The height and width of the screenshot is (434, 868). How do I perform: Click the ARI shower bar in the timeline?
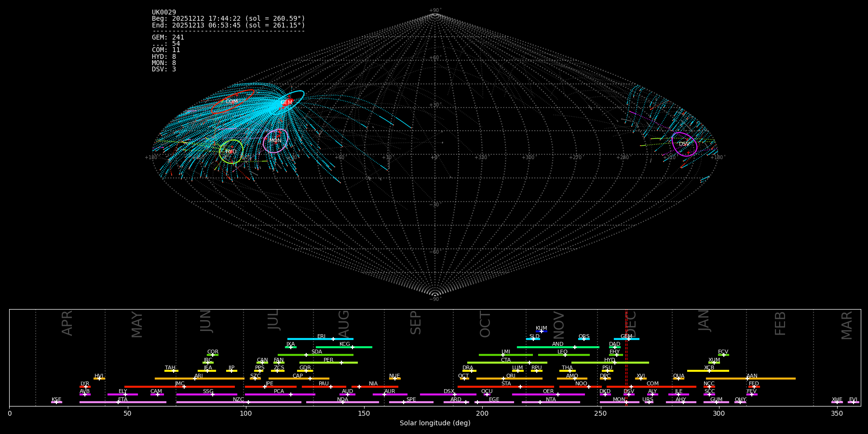(199, 379)
